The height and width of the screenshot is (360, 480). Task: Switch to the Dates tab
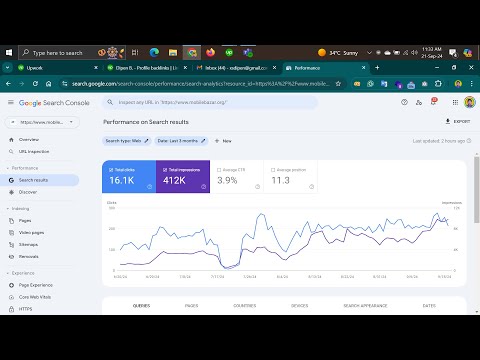tap(429, 306)
